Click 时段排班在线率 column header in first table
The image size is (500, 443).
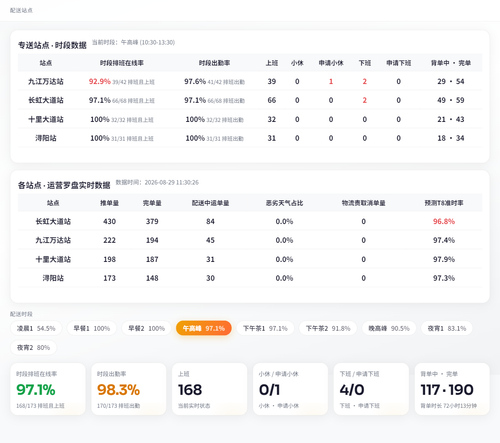(x=122, y=63)
